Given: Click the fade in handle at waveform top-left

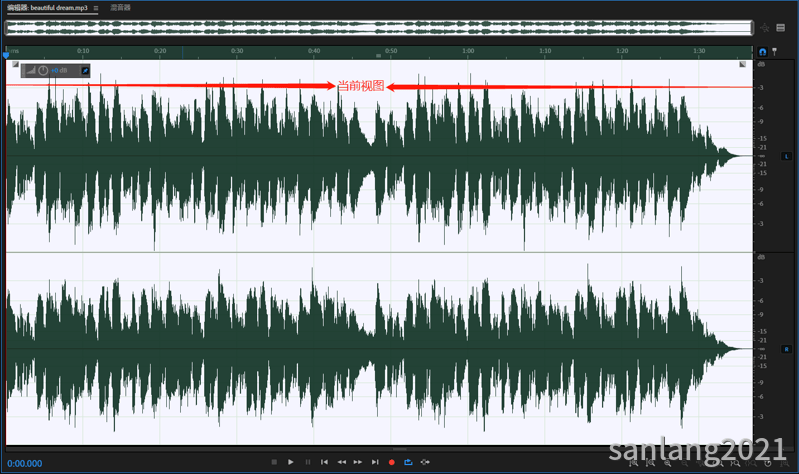Looking at the screenshot, I should tap(16, 64).
